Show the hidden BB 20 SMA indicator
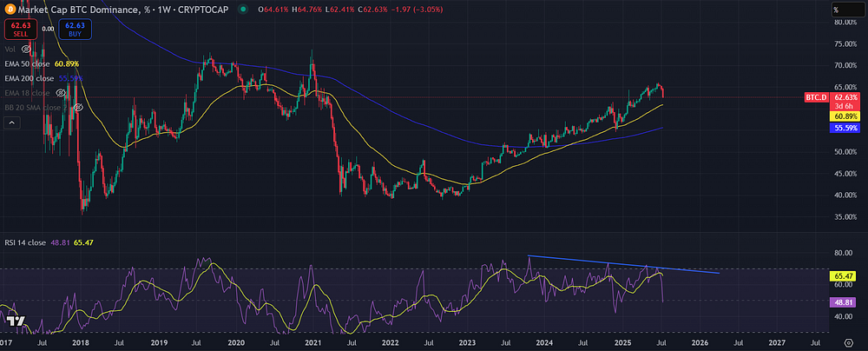This screenshot has width=868, height=351. pyautogui.click(x=79, y=108)
